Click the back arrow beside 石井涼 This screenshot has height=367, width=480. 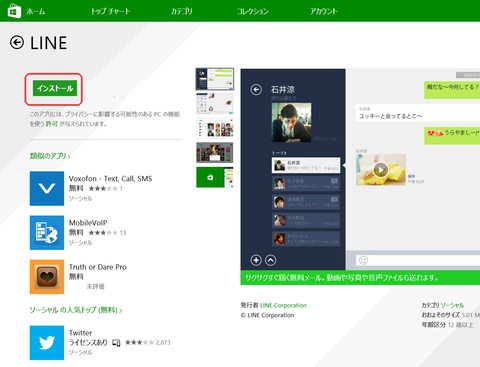coord(256,89)
